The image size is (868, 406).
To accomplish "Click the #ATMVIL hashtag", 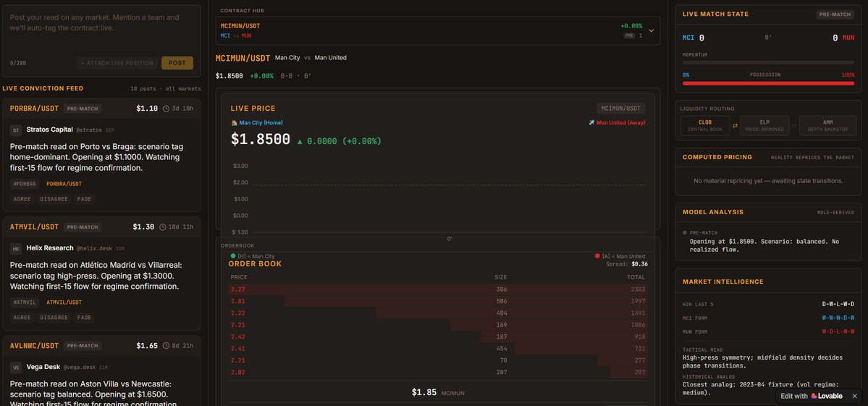I will click(25, 303).
